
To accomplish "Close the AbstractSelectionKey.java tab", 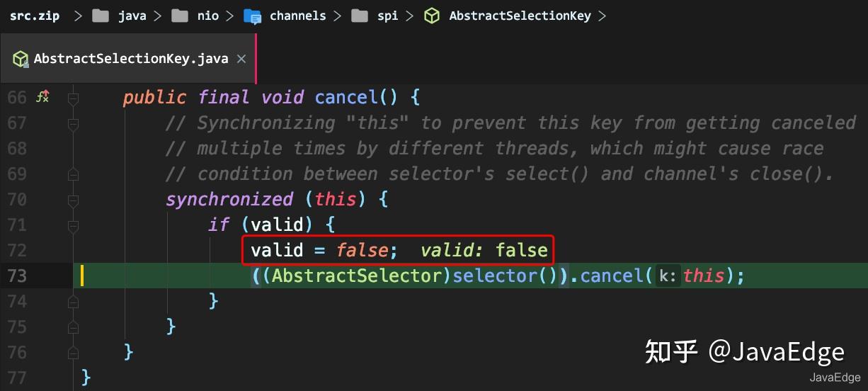I will point(241,59).
